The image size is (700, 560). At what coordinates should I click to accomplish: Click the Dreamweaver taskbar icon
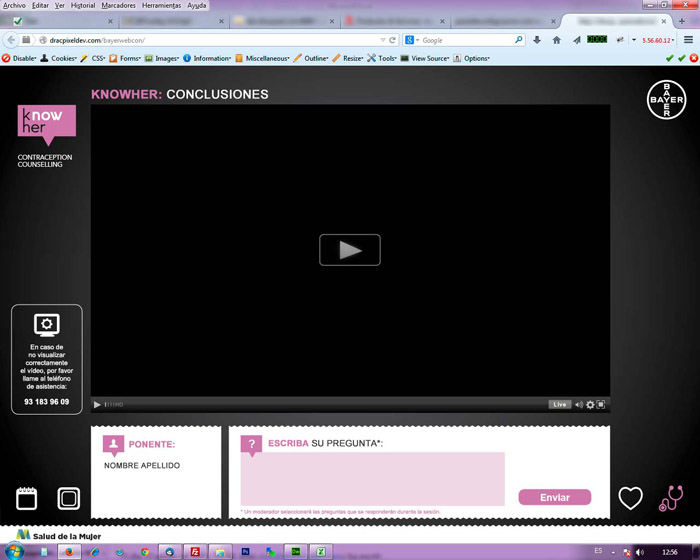point(296,552)
